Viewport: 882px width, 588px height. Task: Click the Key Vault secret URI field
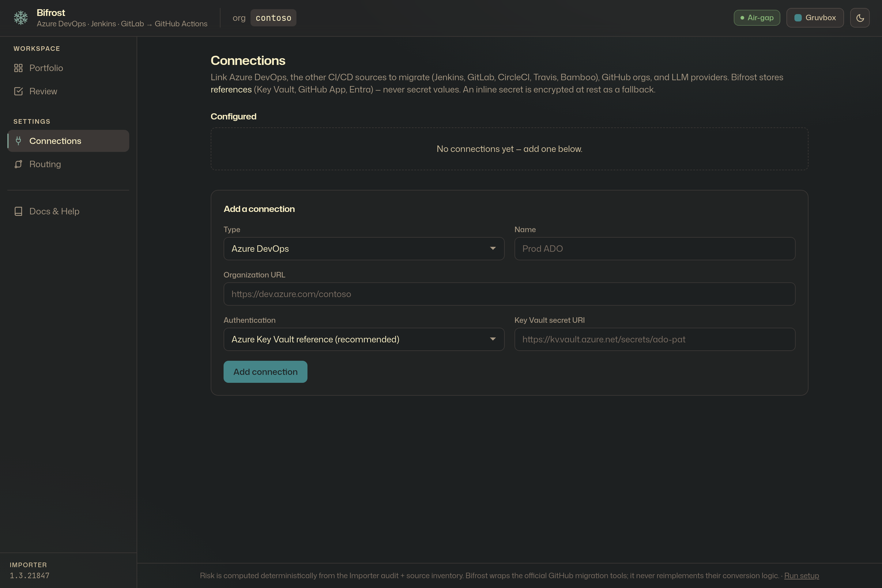click(655, 339)
